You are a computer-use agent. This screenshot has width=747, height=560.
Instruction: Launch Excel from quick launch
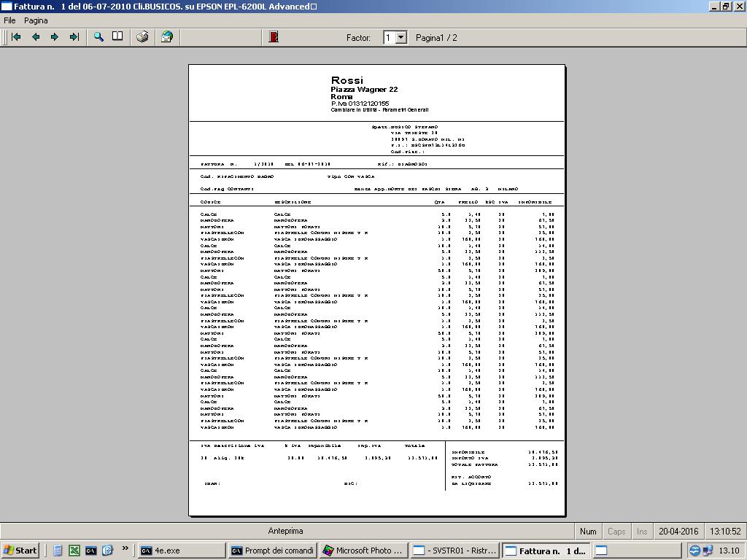(x=74, y=551)
